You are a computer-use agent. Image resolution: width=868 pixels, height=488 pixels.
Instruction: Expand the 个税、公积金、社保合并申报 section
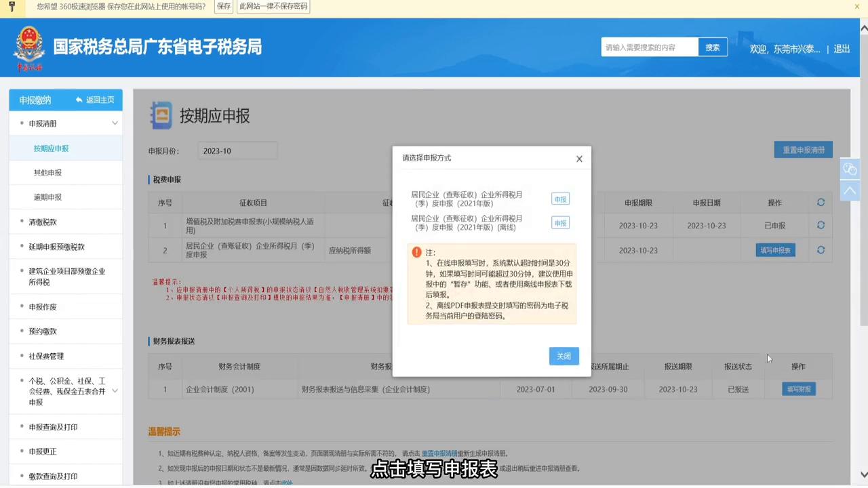point(115,391)
